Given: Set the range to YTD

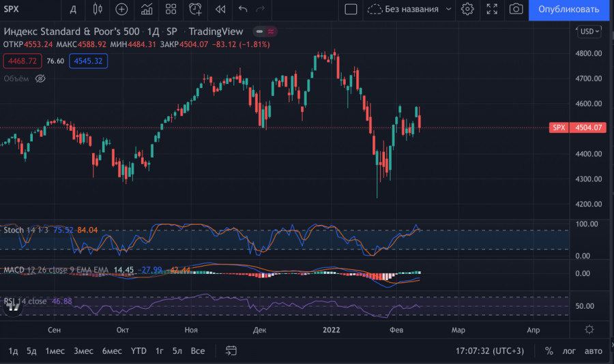Looking at the screenshot, I should point(138,350).
